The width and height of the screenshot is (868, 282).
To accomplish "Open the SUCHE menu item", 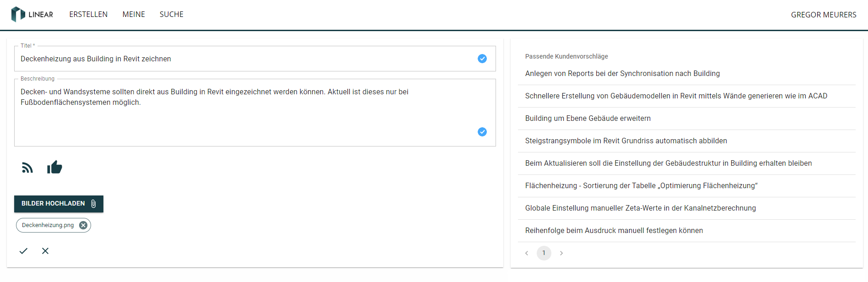I will click(x=172, y=15).
